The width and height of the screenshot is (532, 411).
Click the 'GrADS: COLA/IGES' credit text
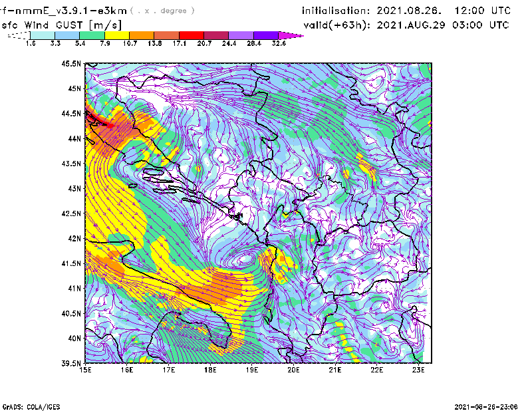tap(31, 407)
